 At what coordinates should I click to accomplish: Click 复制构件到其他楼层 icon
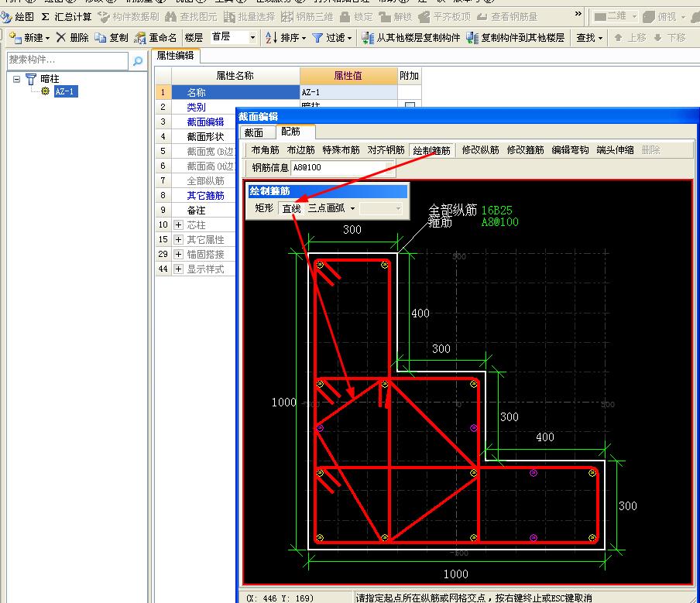pos(472,37)
